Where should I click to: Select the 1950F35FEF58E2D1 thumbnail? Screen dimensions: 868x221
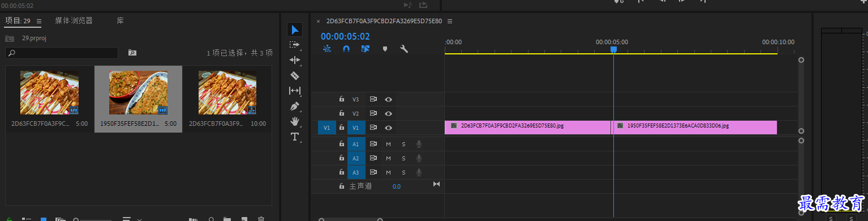tap(139, 93)
